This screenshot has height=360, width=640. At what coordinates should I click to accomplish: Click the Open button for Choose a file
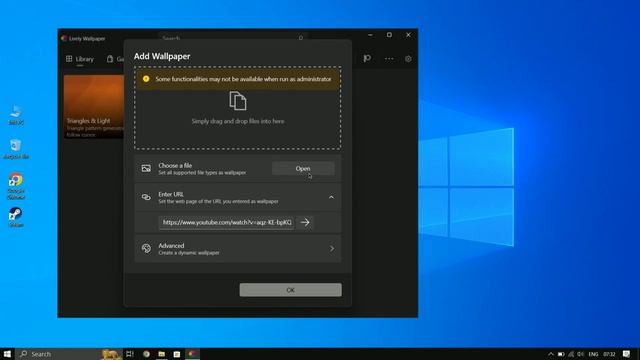point(303,169)
